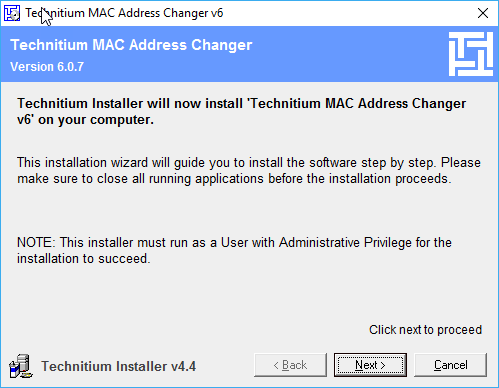The height and width of the screenshot is (388, 499).
Task: Click the blue banner background area
Action: 350,55
